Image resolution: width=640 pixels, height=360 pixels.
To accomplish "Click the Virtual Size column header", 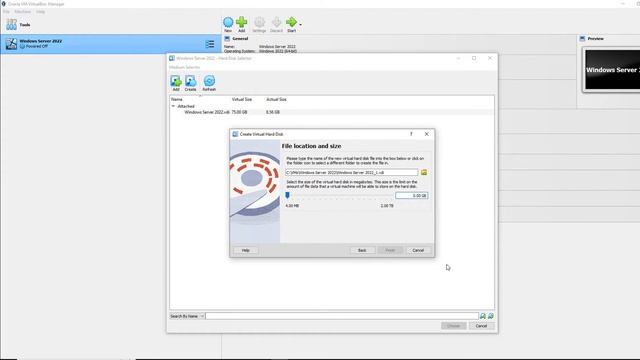I will [242, 99].
